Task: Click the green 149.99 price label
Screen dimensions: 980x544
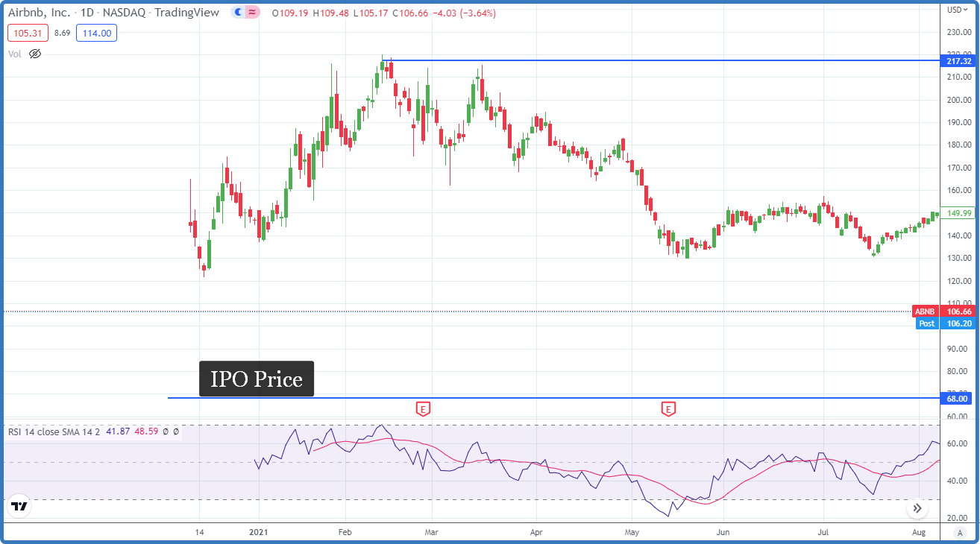Action: pos(957,213)
